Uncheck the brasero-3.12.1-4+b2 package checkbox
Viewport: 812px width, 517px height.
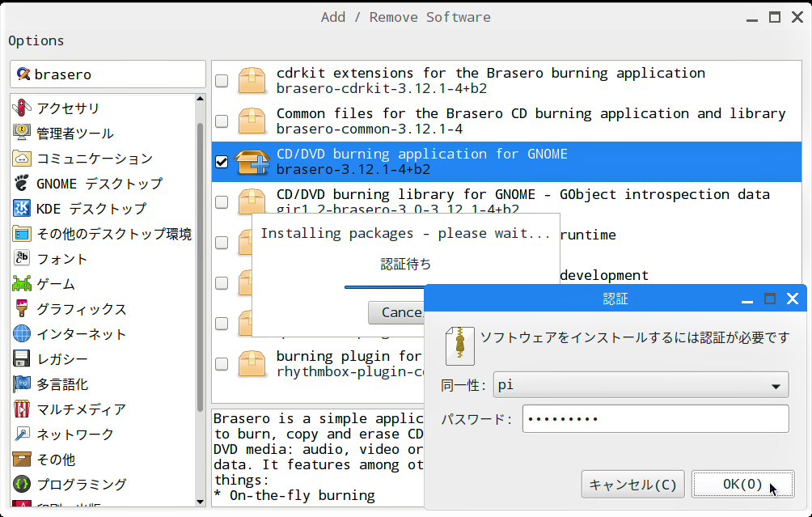click(222, 162)
